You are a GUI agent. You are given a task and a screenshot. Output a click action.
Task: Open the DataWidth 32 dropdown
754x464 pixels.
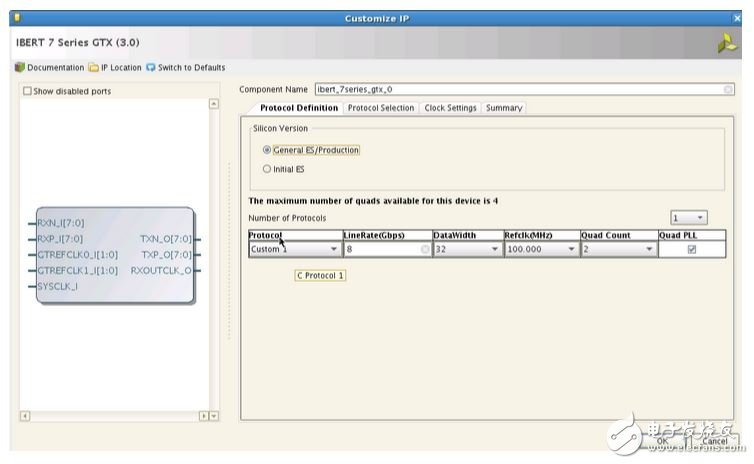point(467,249)
